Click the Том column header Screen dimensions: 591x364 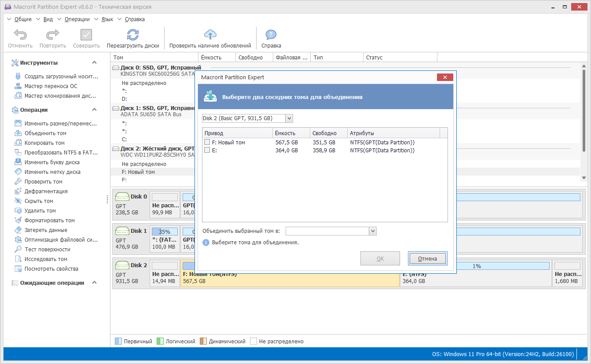pyautogui.click(x=154, y=58)
